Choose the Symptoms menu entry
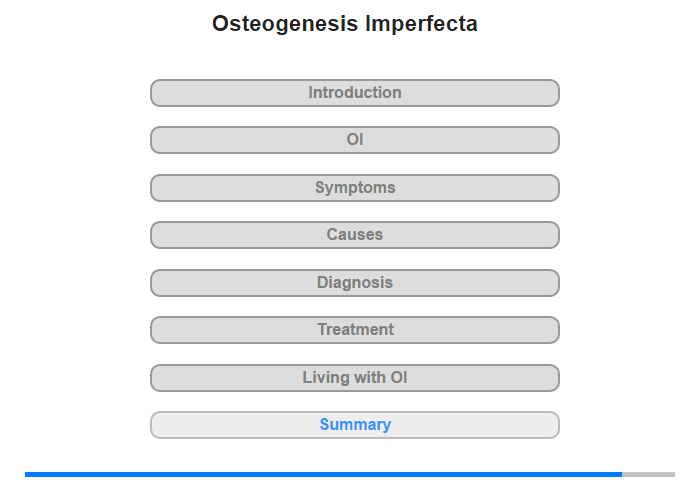The image size is (700, 480). 354,188
